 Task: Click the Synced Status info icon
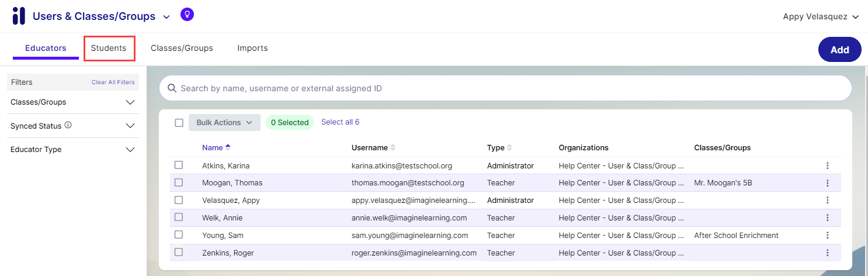pos(68,125)
